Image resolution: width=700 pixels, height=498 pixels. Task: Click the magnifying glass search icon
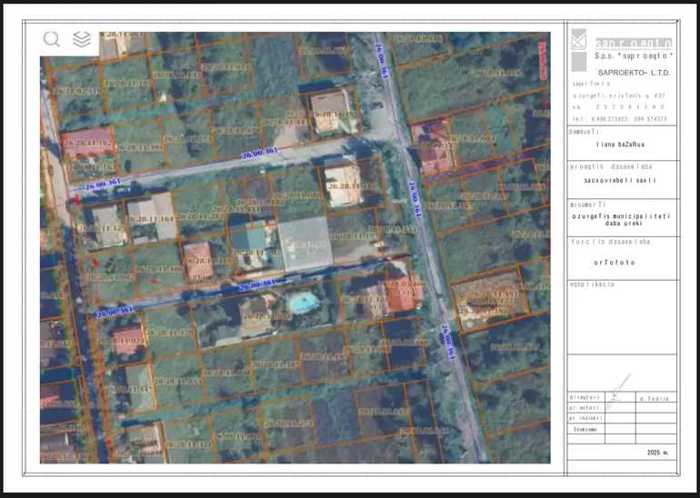click(x=52, y=39)
